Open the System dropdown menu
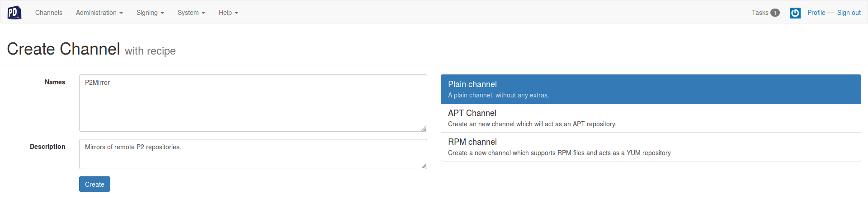The width and height of the screenshot is (868, 198). 191,13
